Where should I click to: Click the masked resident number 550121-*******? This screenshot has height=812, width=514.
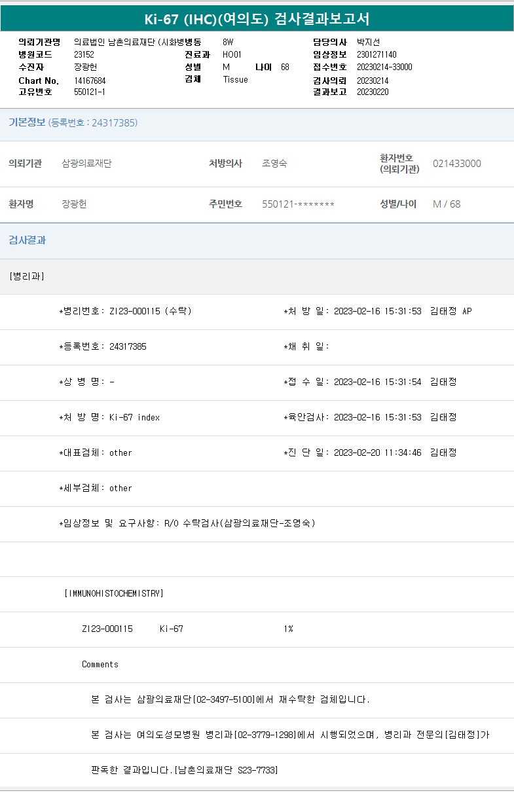point(298,204)
